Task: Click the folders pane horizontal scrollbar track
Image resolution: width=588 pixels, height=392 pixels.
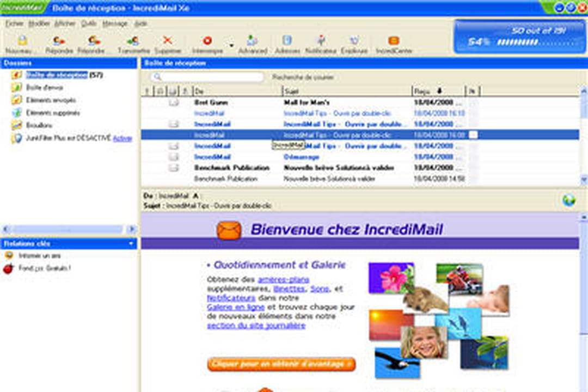Action: coord(68,229)
